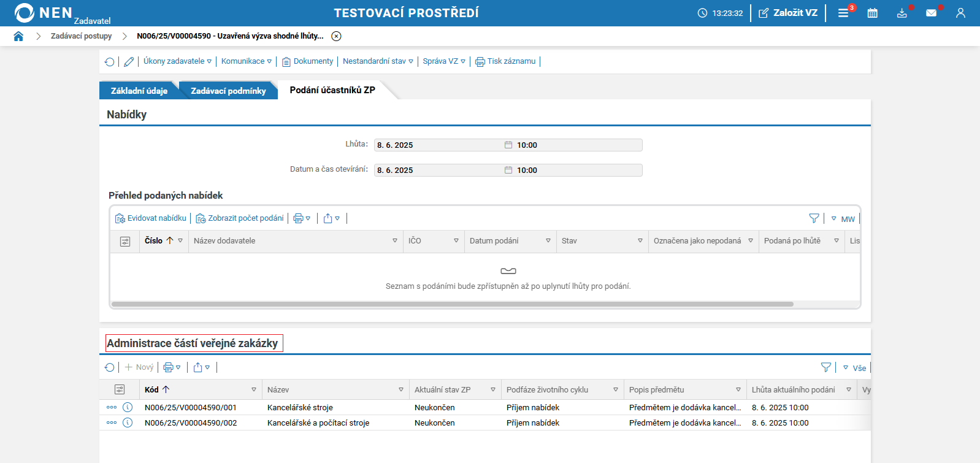Click filter icon in Přehled podaných nabídek
The height and width of the screenshot is (463, 980).
point(814,218)
